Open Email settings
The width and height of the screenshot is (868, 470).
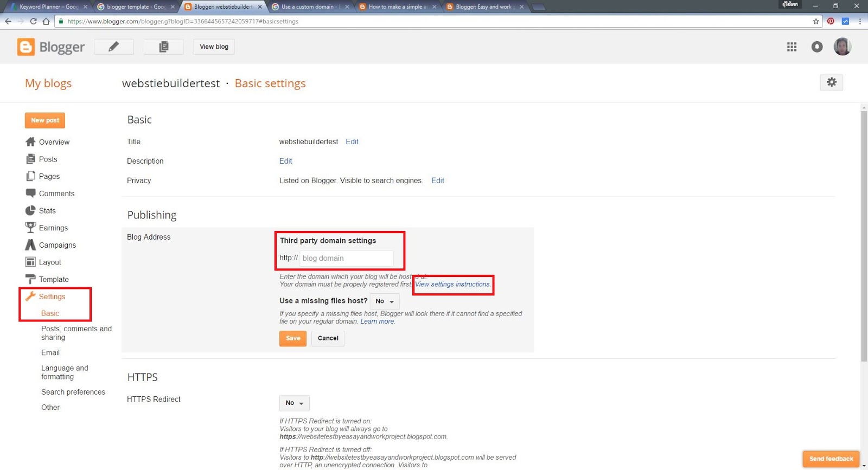(50, 352)
